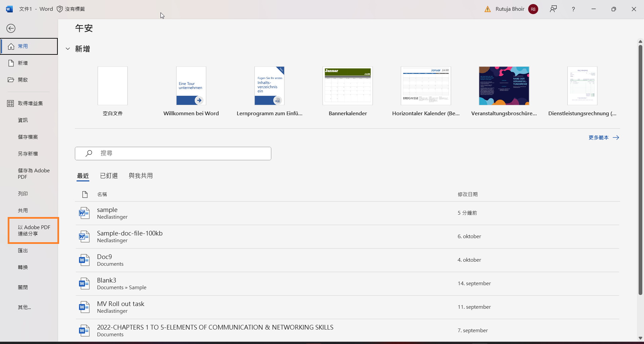The width and height of the screenshot is (644, 344).
Task: Click the 5 分鐘前 modified time
Action: (x=467, y=213)
